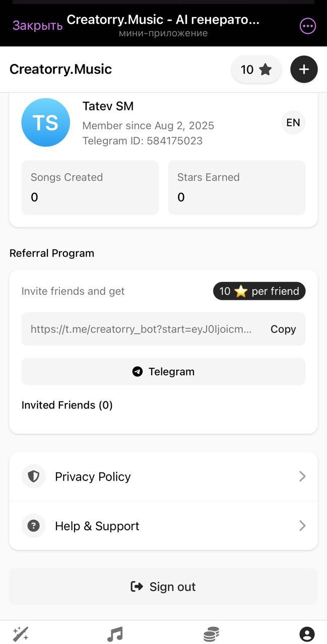Expand the Privacy Policy chevron
Image resolution: width=327 pixels, height=644 pixels.
tap(302, 476)
